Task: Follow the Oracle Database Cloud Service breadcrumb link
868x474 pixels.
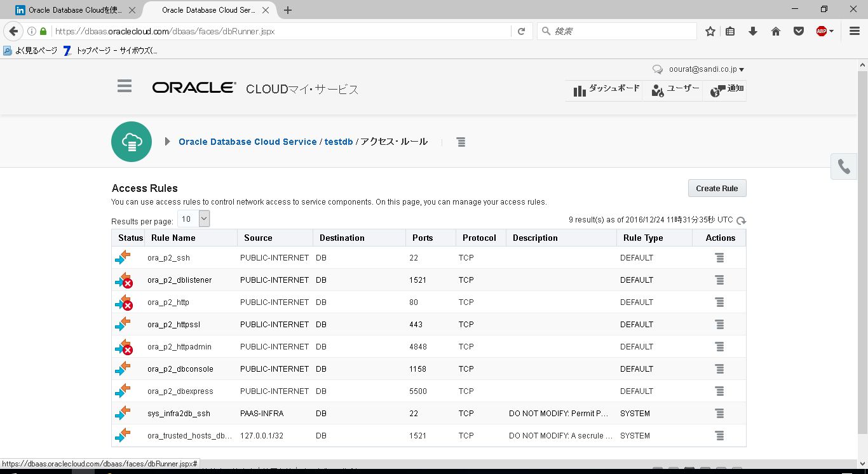Action: (x=248, y=142)
